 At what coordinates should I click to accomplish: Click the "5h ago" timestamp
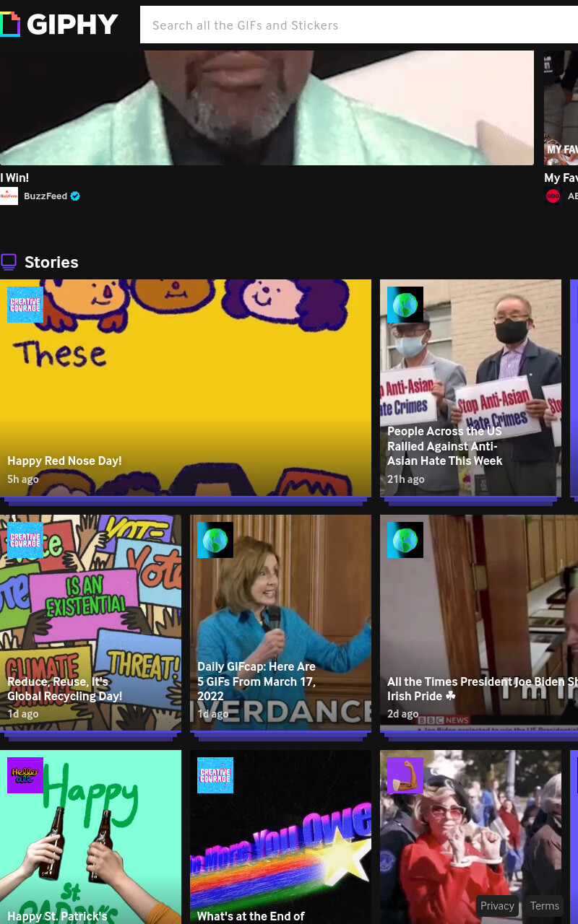point(23,479)
